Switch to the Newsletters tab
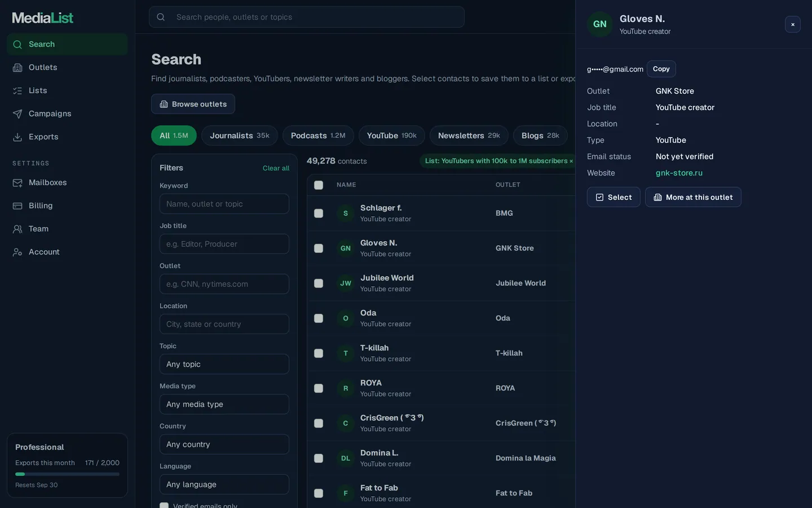The image size is (812, 508). pyautogui.click(x=469, y=135)
